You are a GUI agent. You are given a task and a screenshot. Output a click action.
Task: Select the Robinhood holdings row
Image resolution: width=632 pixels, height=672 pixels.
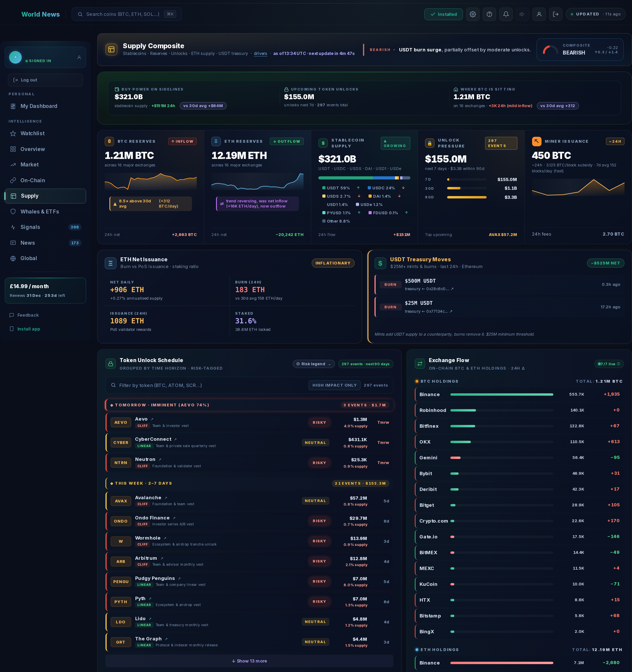point(519,410)
